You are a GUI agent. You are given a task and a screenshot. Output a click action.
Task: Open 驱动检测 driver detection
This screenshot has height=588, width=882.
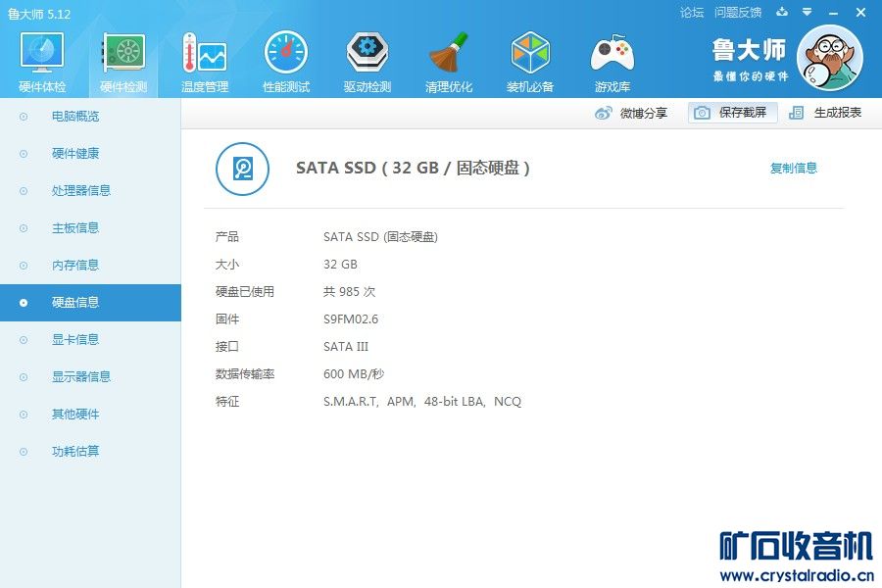tap(367, 62)
